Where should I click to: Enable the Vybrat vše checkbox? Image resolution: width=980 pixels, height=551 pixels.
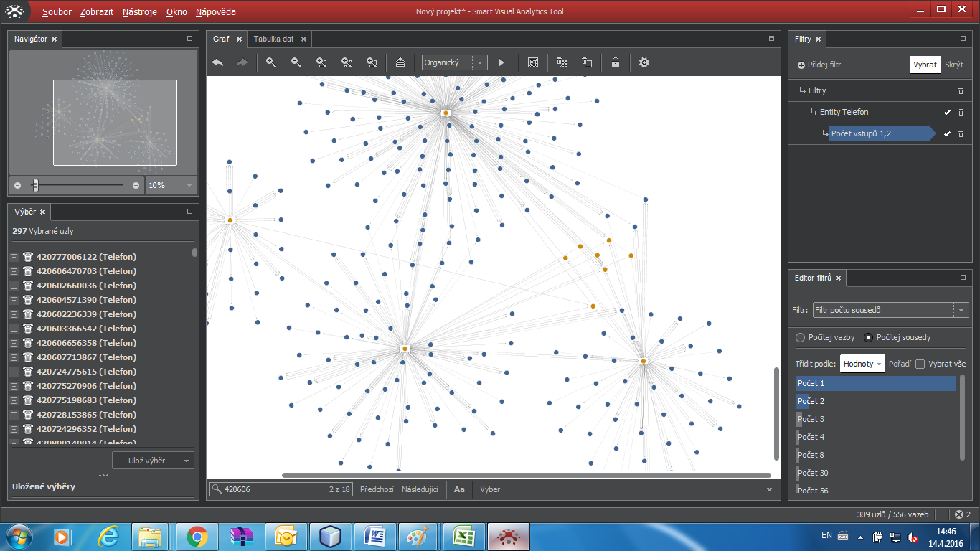point(920,364)
